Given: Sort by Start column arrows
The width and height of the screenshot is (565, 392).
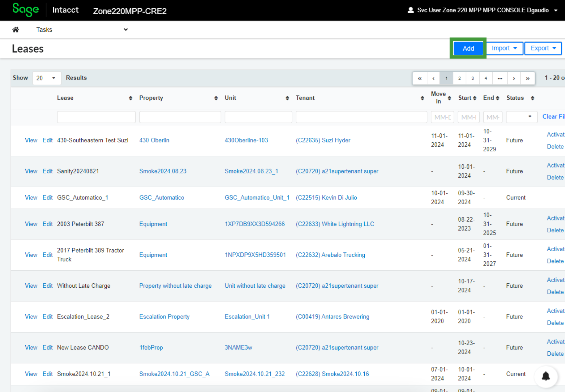Looking at the screenshot, I should tap(474, 98).
